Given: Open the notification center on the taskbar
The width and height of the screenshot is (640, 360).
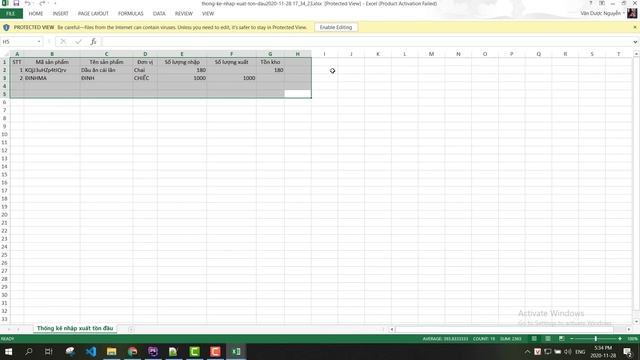Looking at the screenshot, I should (628, 351).
